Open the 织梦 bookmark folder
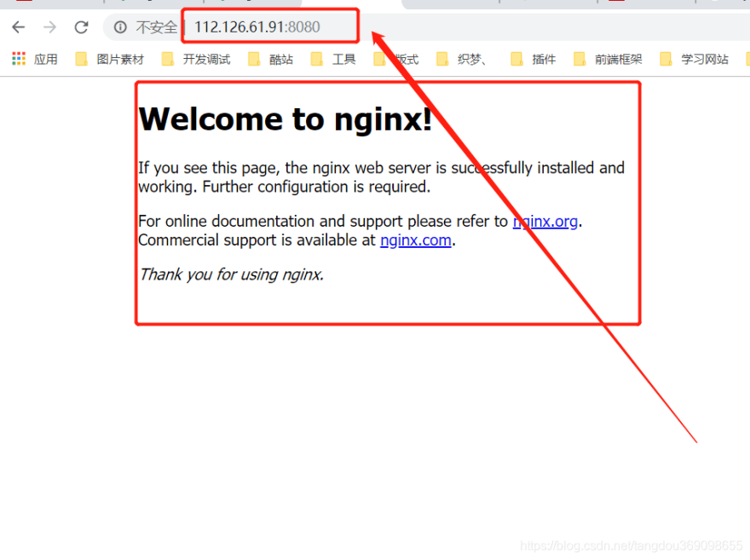This screenshot has height=560, width=750. pyautogui.click(x=462, y=60)
